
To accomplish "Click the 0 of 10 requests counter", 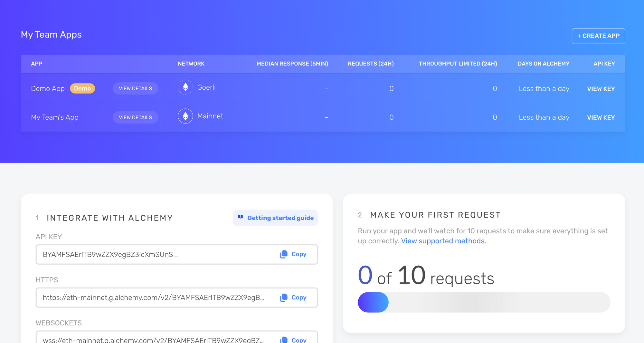I will (x=426, y=276).
